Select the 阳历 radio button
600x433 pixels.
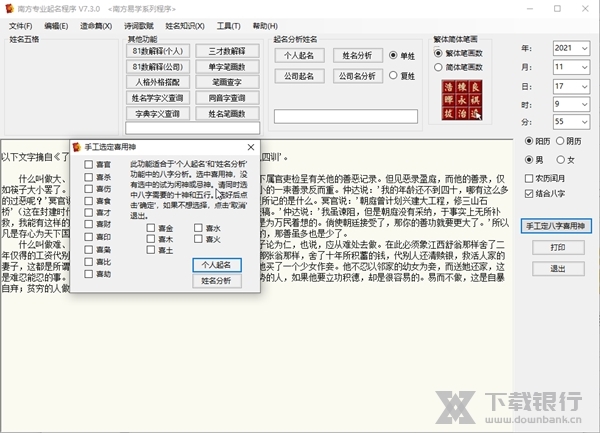click(x=529, y=141)
